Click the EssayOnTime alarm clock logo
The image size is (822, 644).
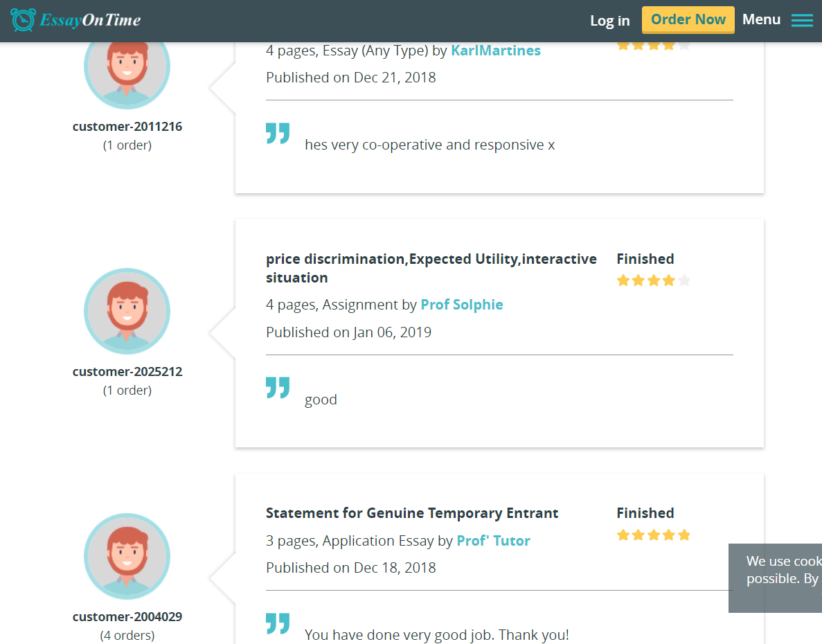[23, 20]
